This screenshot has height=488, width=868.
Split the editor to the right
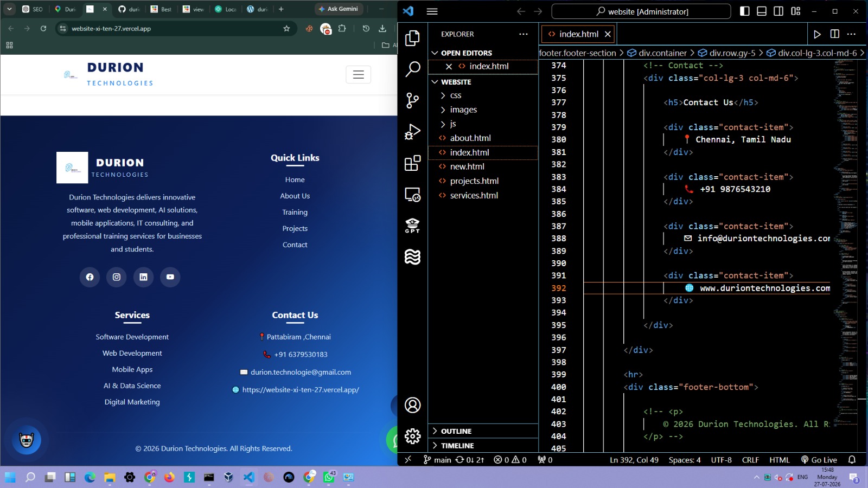[x=834, y=34]
